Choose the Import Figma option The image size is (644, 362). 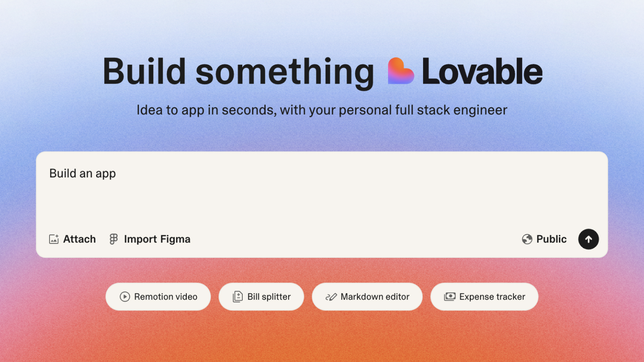[150, 239]
